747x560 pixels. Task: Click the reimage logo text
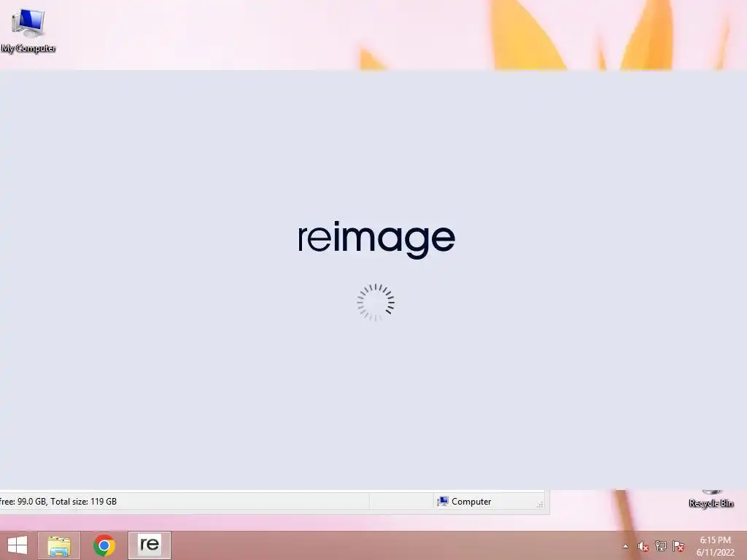click(x=376, y=238)
